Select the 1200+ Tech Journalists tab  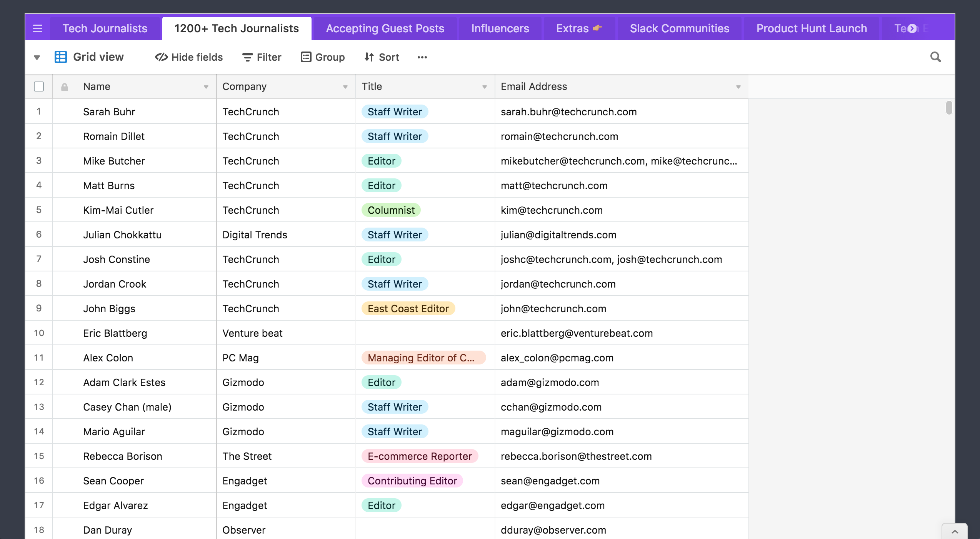pyautogui.click(x=237, y=28)
